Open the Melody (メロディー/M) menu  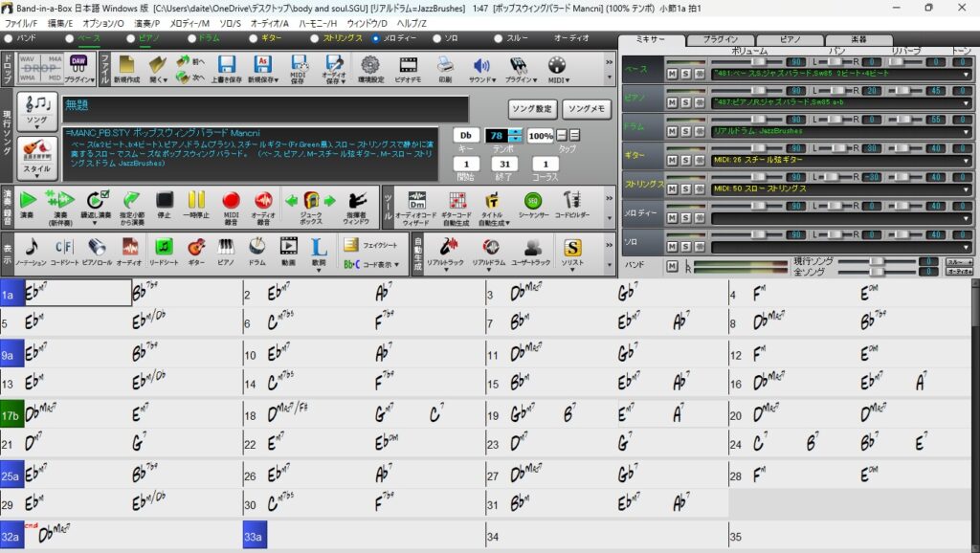point(189,23)
